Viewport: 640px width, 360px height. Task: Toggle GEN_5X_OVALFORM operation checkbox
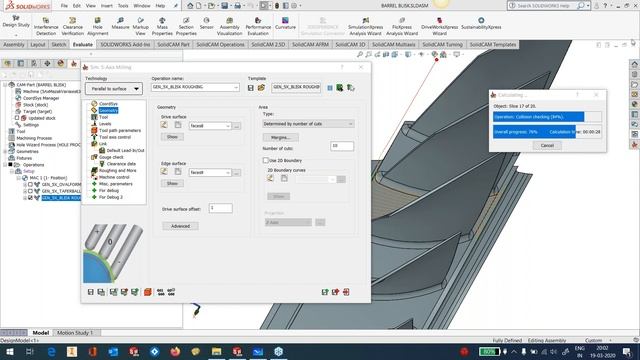pyautogui.click(x=30, y=184)
